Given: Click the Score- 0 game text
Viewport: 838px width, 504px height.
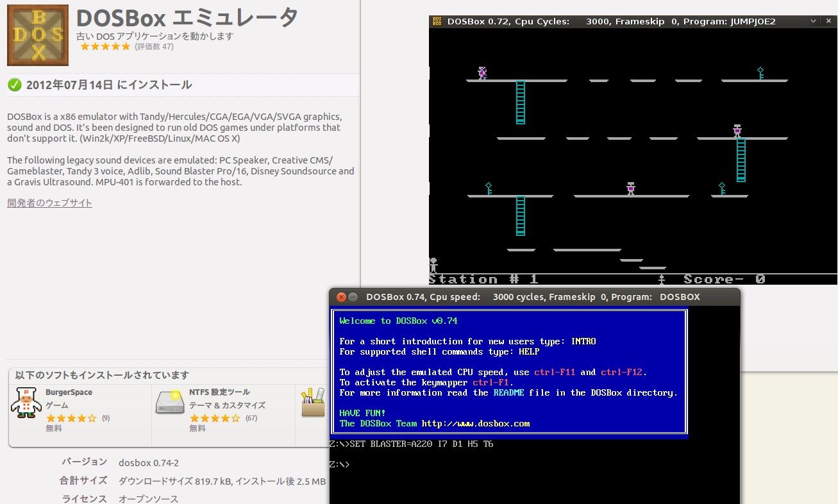Looking at the screenshot, I should tap(725, 280).
